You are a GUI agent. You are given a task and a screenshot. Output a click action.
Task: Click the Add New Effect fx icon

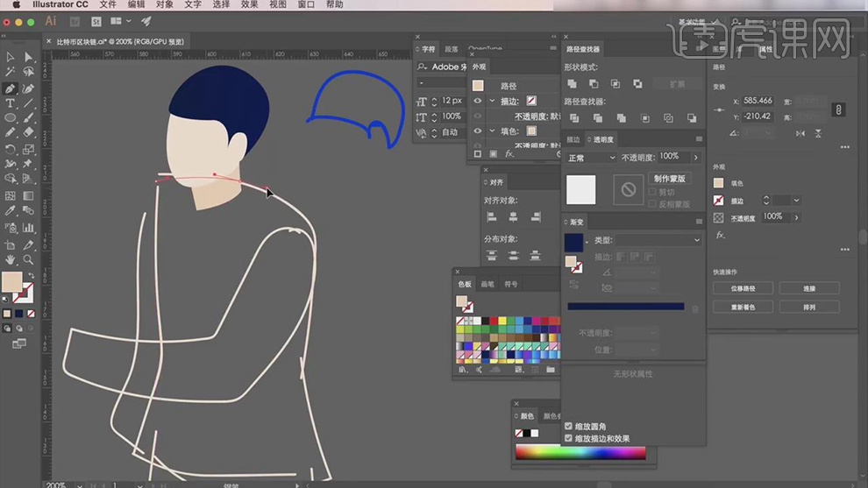click(x=509, y=154)
